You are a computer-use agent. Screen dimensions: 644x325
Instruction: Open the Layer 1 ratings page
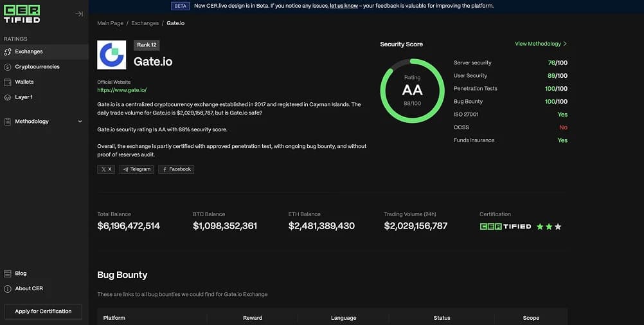coord(24,97)
